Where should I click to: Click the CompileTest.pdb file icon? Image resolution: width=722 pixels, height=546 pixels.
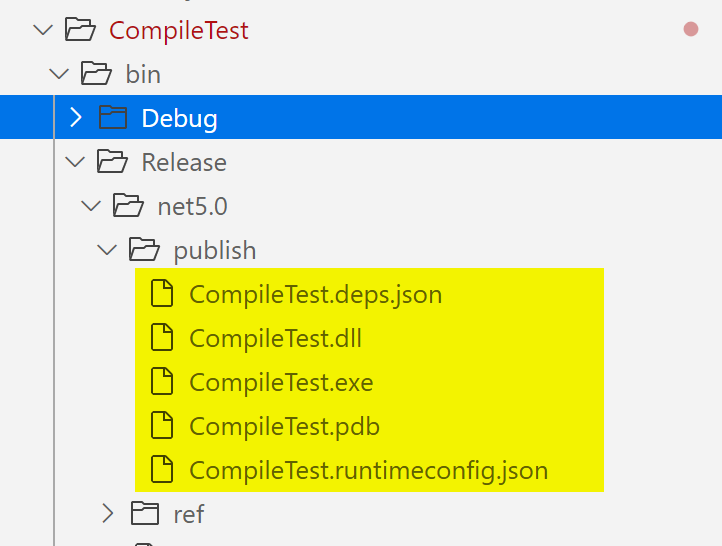(x=162, y=426)
